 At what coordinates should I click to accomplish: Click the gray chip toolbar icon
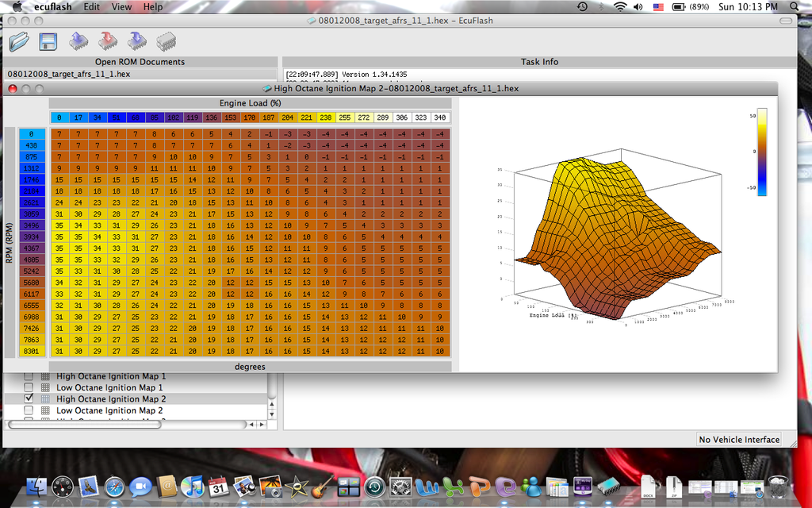tap(167, 41)
